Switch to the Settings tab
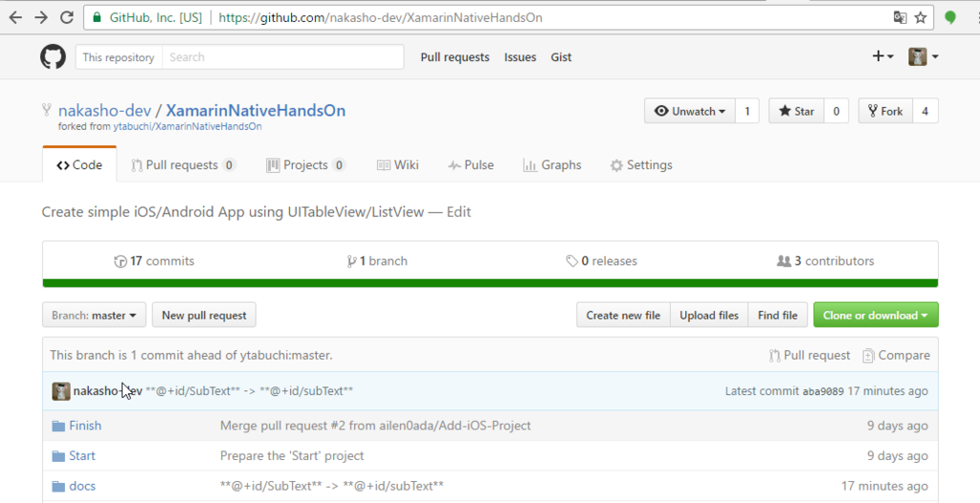 [x=641, y=165]
